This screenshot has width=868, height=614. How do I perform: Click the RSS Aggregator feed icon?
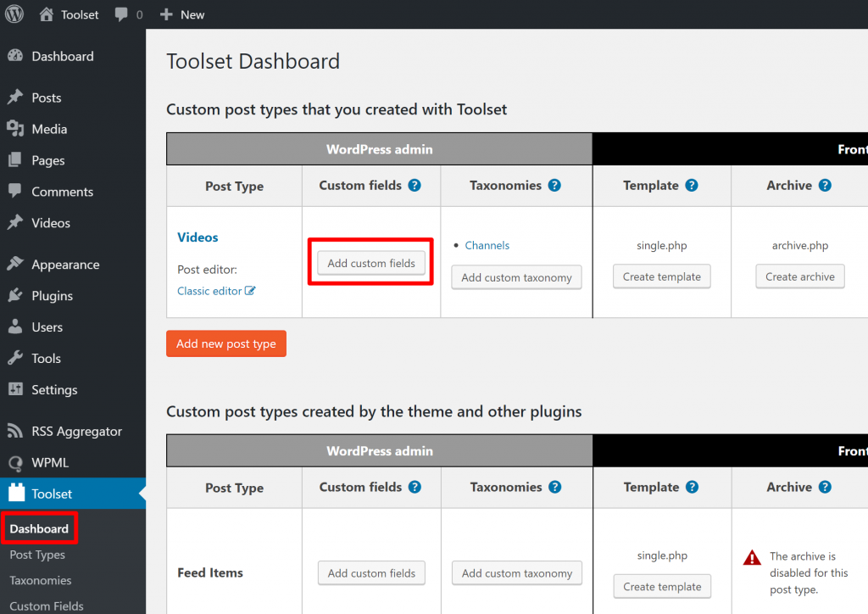15,431
